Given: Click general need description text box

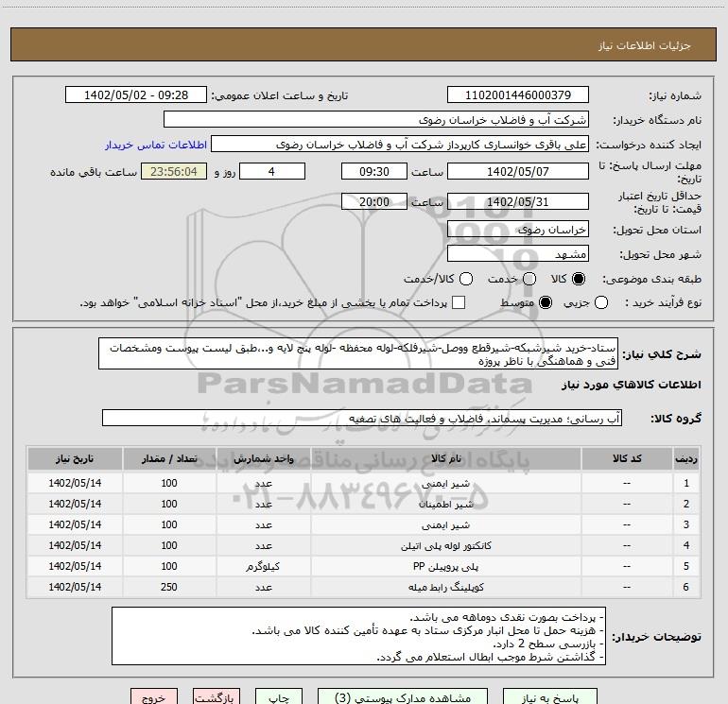Looking at the screenshot, I should click(x=358, y=353).
